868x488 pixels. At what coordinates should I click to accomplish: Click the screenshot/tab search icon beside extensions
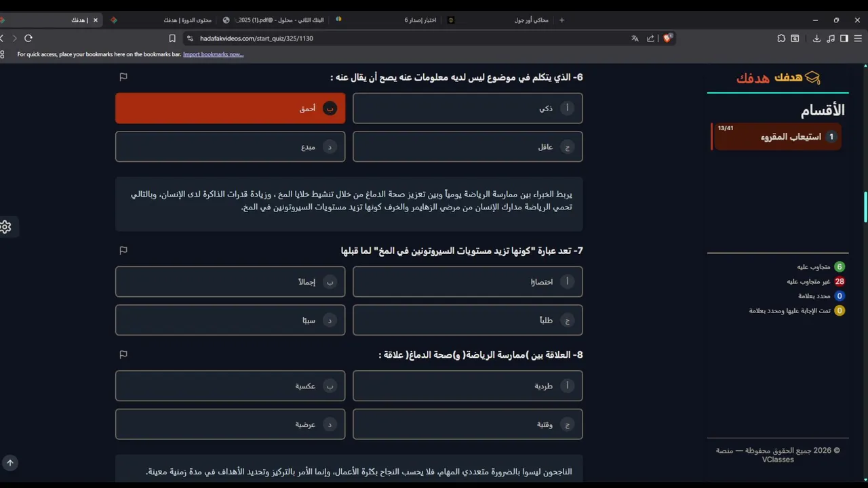795,39
